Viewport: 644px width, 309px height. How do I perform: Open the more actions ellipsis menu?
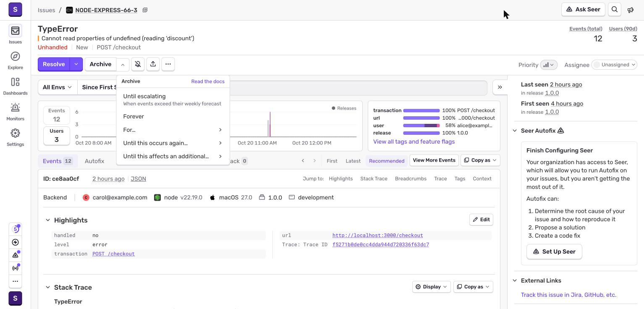[168, 64]
